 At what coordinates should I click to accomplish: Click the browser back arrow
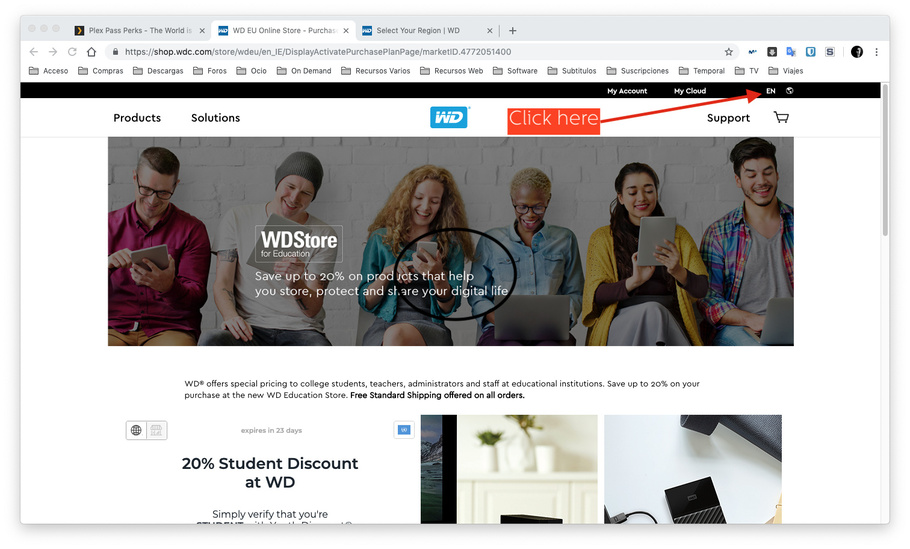pyautogui.click(x=34, y=52)
